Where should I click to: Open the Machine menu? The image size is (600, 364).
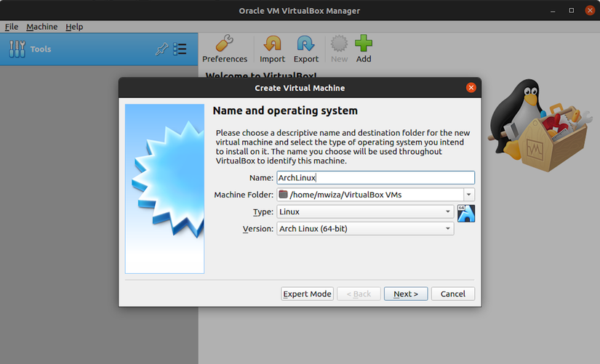point(41,27)
